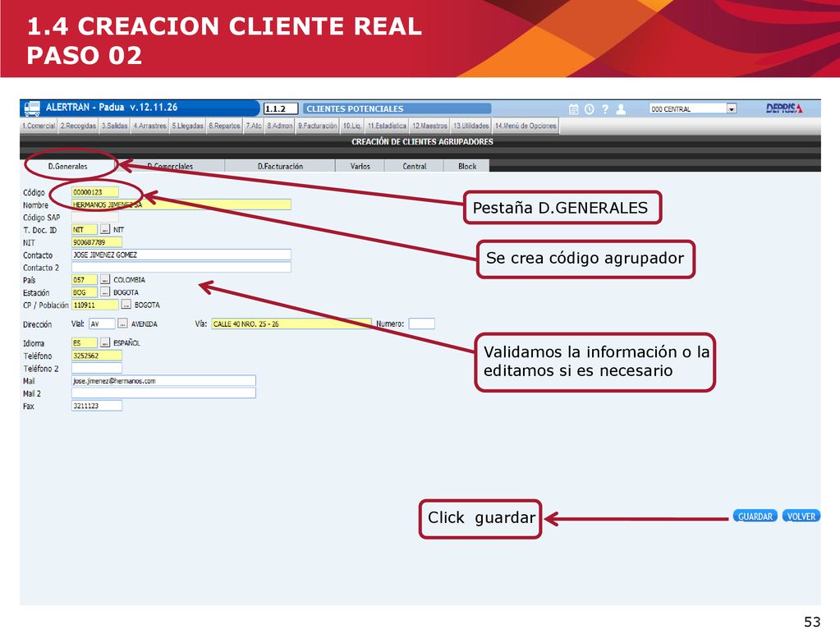This screenshot has width=840, height=643.
Task: Open 14.Menú de Opciones
Action: pos(526,126)
